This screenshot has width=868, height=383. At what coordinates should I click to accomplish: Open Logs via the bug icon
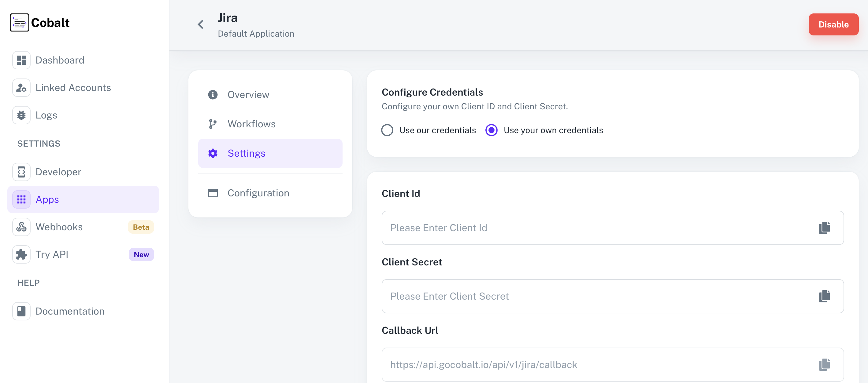pos(21,115)
